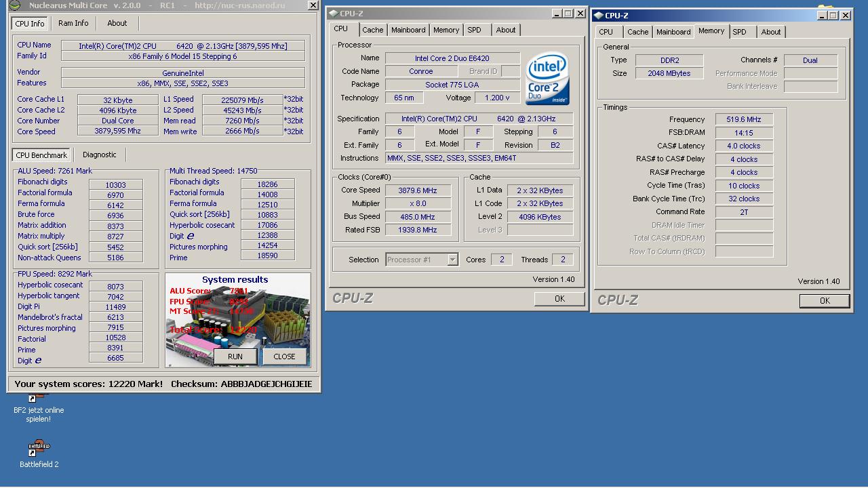Click the RUN benchmark button
Screen dimensions: 868x488
click(x=235, y=357)
